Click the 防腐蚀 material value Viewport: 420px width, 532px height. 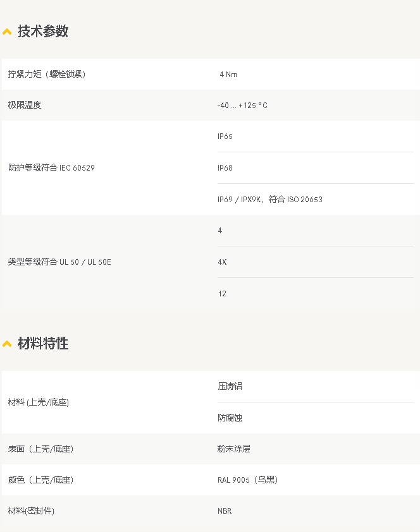(x=230, y=418)
